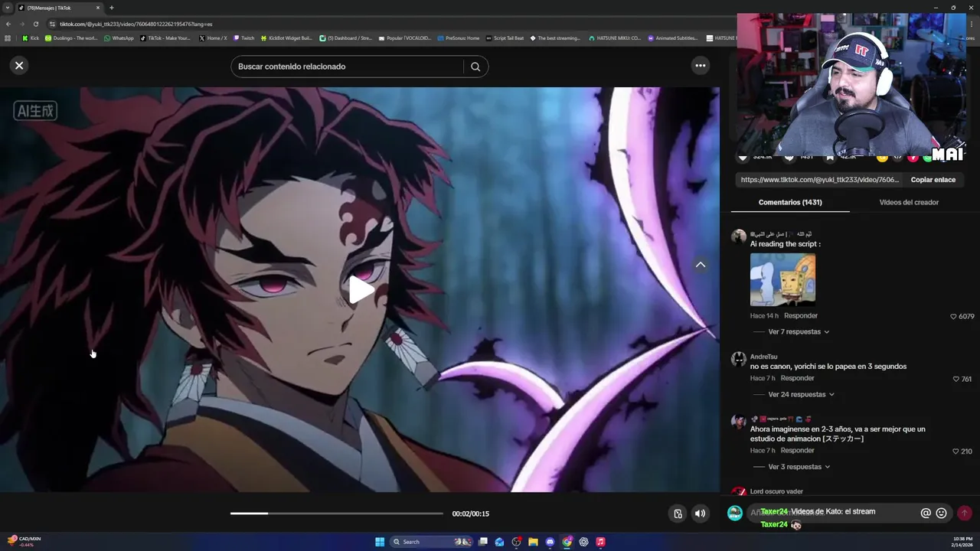Open the SpongeBob image in comment
980x551 pixels.
pyautogui.click(x=782, y=279)
